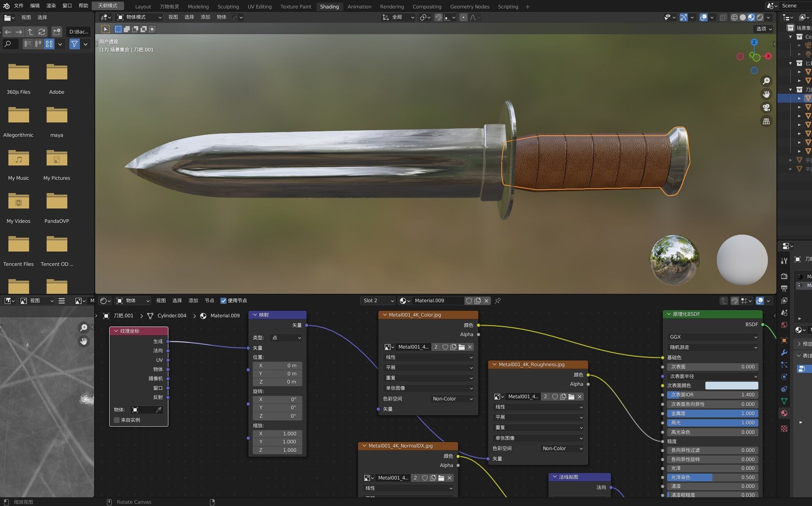Click the 次表面颜色 color swatch in Principled BSDF
The image size is (812, 506).
coord(732,385)
